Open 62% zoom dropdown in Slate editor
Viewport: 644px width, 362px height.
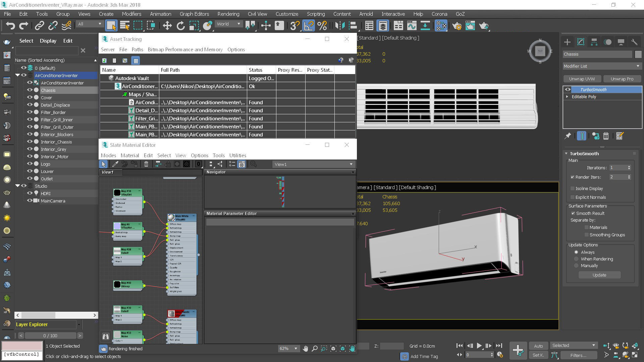pos(288,349)
